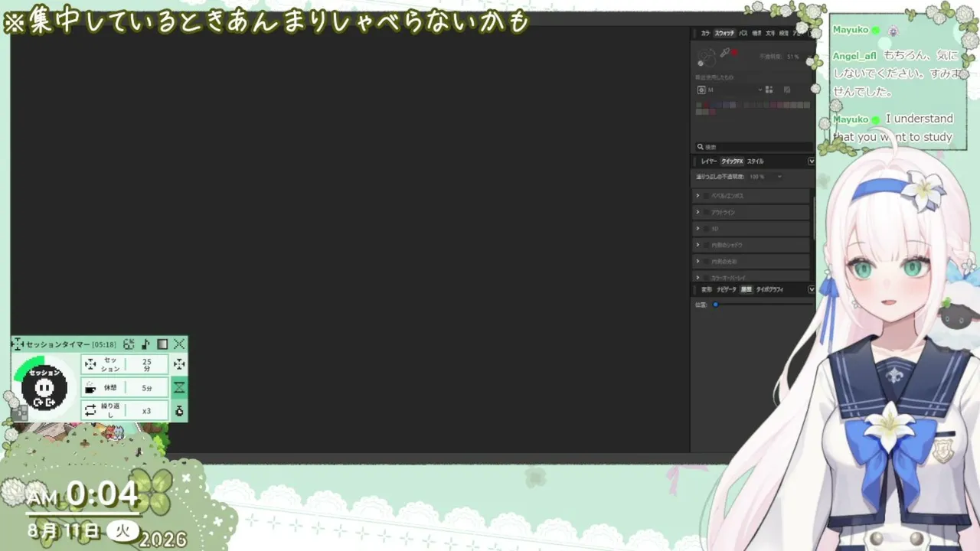The image size is (980, 551).
Task: Click the Angel_afl chat username
Action: pyautogui.click(x=854, y=56)
